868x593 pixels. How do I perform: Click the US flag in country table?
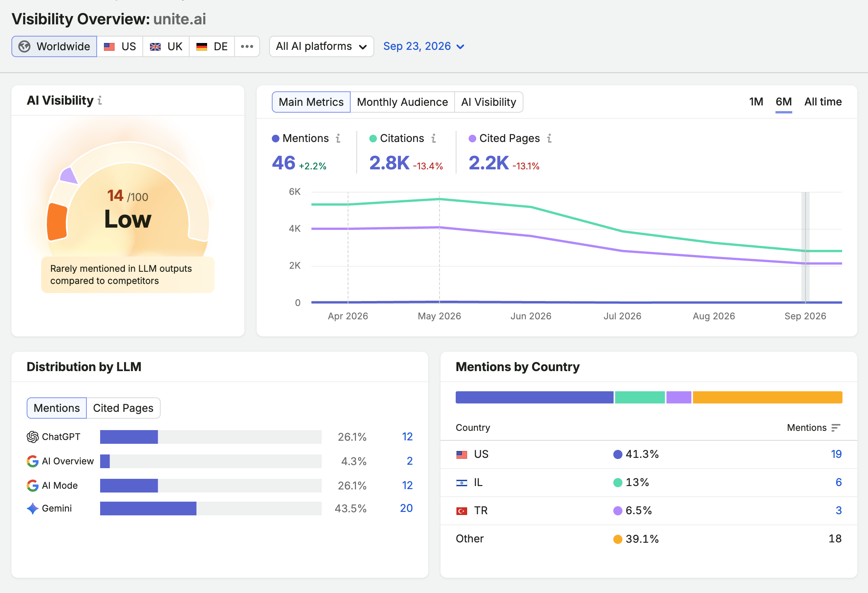(462, 454)
